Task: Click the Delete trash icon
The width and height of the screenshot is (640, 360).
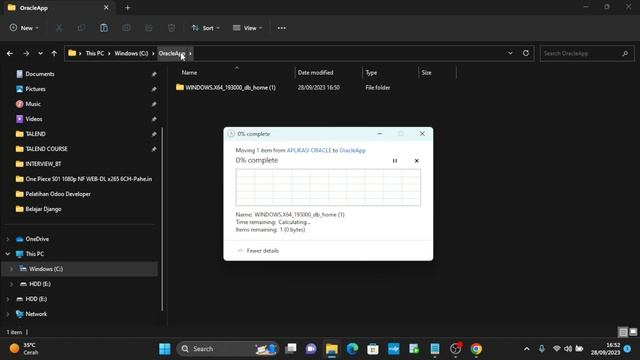Action: [171, 28]
